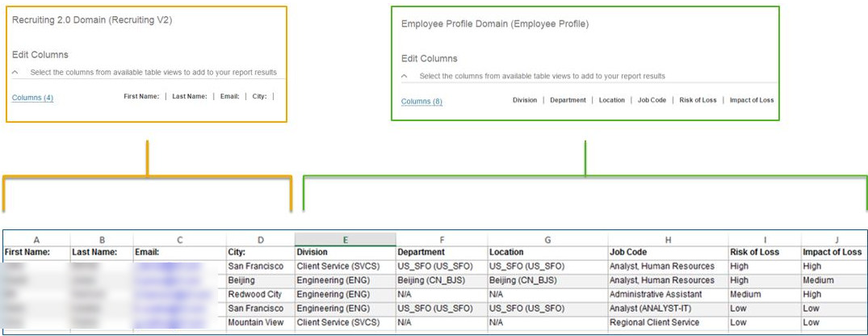Select 'Last Name:' column chip in Recruiting panel
The height and width of the screenshot is (336, 868).
pyautogui.click(x=189, y=96)
